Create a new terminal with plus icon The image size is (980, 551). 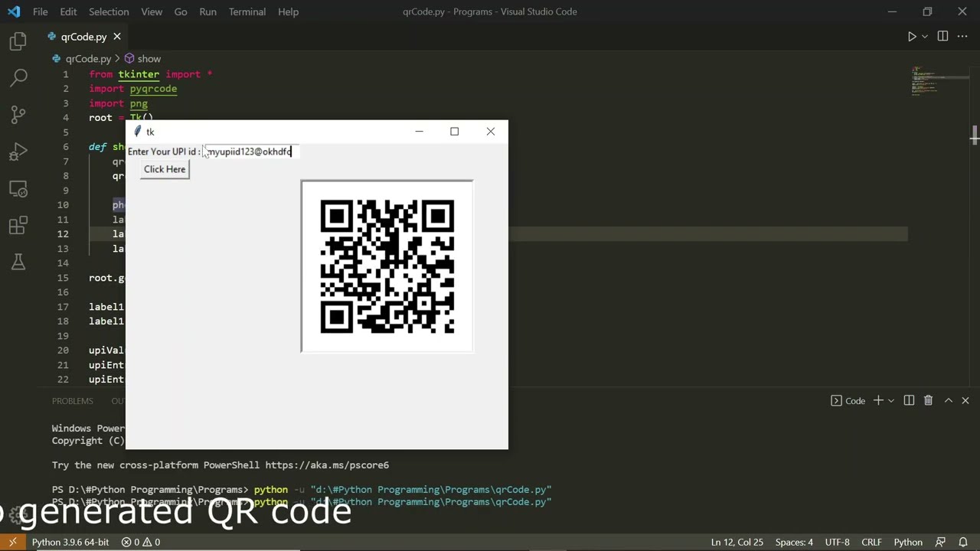(878, 400)
